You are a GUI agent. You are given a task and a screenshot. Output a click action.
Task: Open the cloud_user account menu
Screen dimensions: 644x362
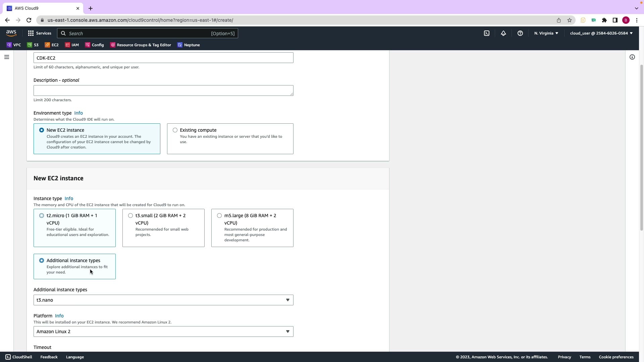click(x=601, y=33)
